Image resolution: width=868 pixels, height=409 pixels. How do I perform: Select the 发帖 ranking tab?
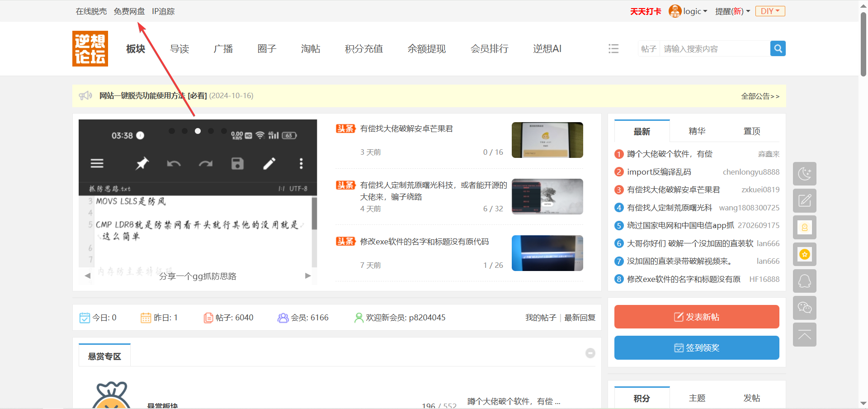point(752,398)
